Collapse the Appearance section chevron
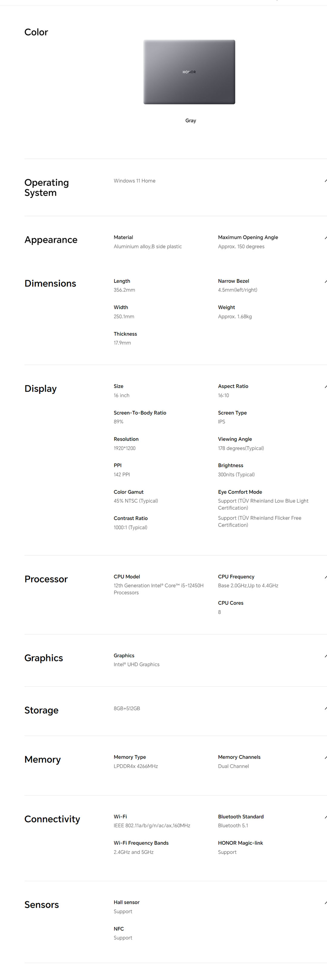The image size is (327, 980). point(325,238)
